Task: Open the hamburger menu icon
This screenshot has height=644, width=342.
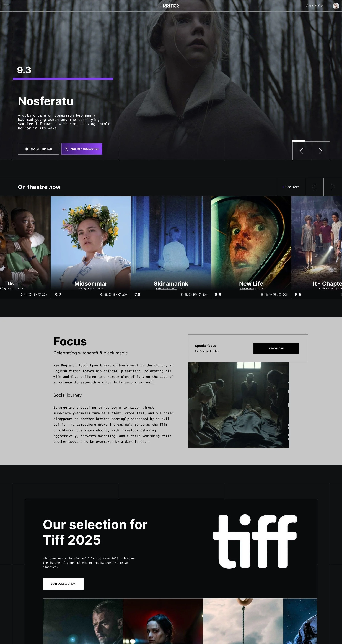Action: [x=6, y=6]
